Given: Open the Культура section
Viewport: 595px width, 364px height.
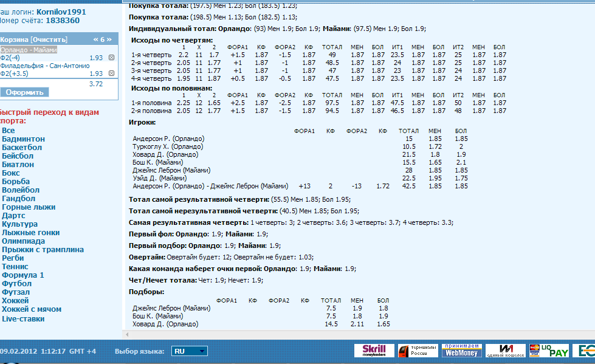Looking at the screenshot, I should [x=19, y=224].
